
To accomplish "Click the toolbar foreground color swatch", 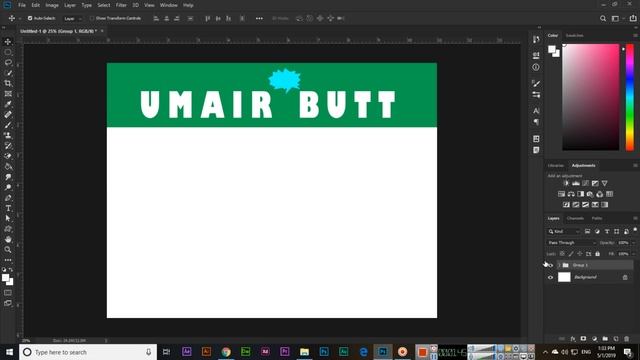I will [5, 278].
